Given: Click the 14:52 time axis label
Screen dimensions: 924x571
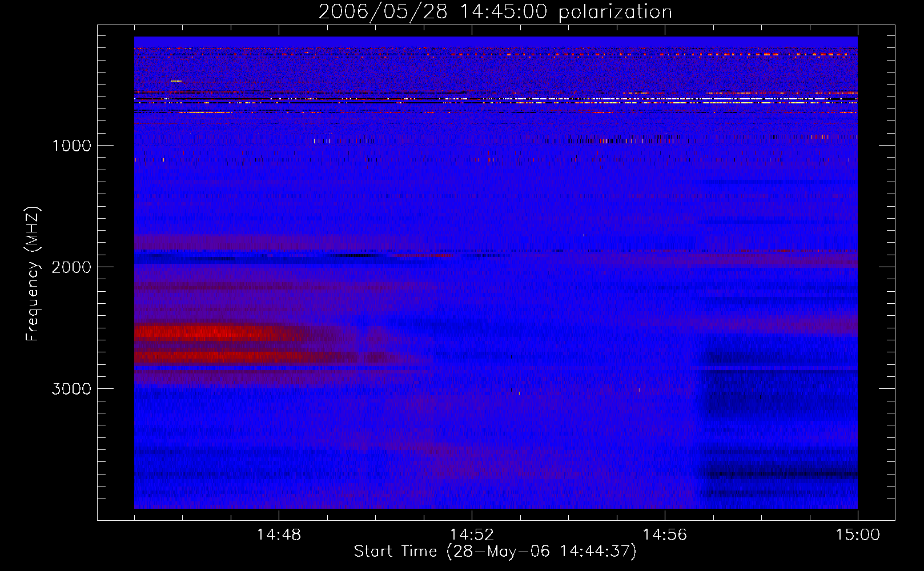Looking at the screenshot, I should 472,535.
